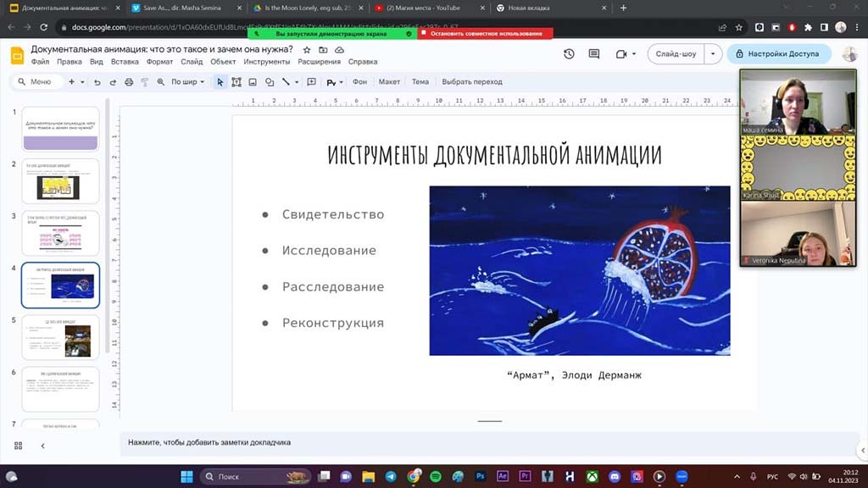Click the Фон background button
The height and width of the screenshot is (488, 868).
pos(359,82)
